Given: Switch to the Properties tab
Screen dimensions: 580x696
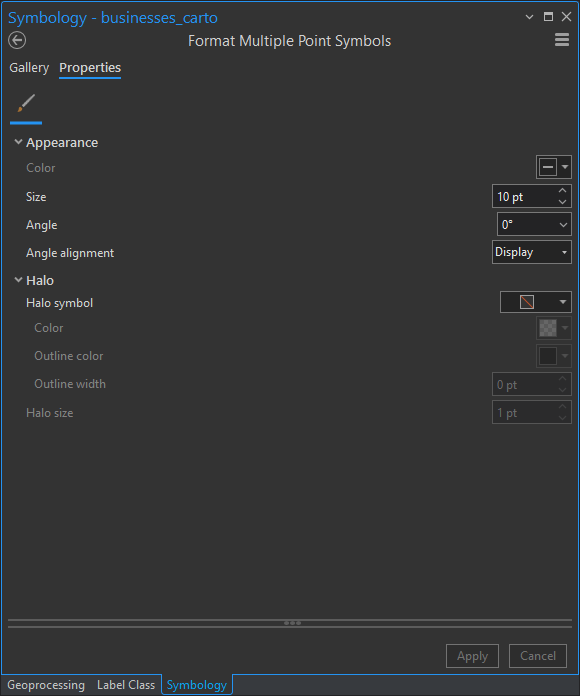Looking at the screenshot, I should tap(90, 67).
